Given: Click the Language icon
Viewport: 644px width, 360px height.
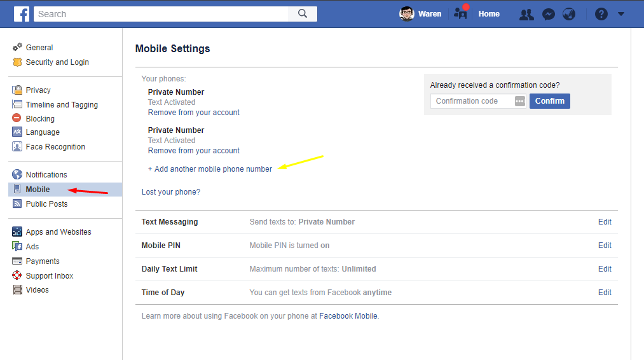Looking at the screenshot, I should coord(17,132).
